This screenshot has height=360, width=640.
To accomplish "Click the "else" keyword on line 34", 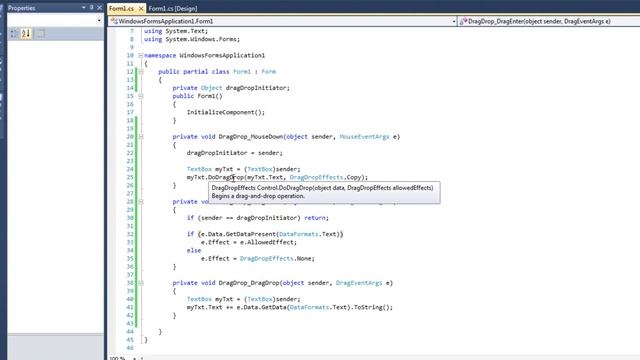I will [x=194, y=250].
